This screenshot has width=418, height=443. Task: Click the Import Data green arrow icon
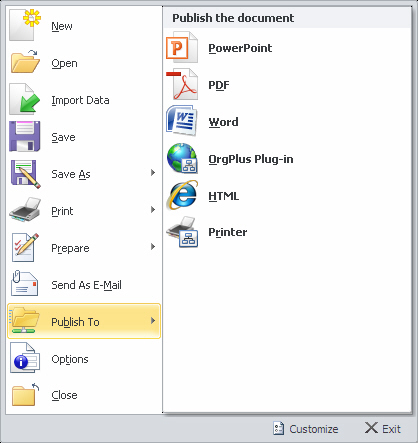coord(25,99)
